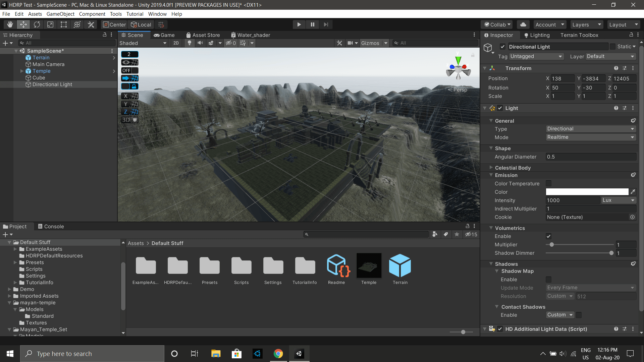Open Collab button
644x362 pixels.
coord(497,24)
